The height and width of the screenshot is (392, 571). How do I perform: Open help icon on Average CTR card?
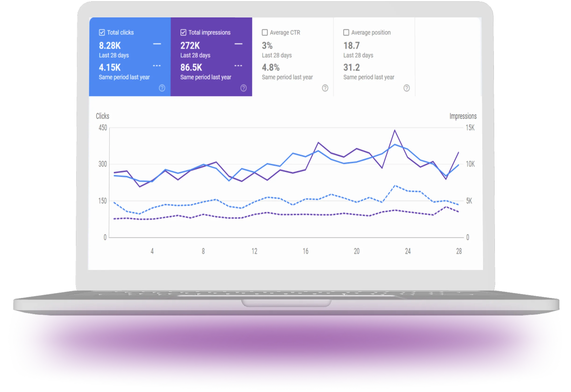(325, 88)
